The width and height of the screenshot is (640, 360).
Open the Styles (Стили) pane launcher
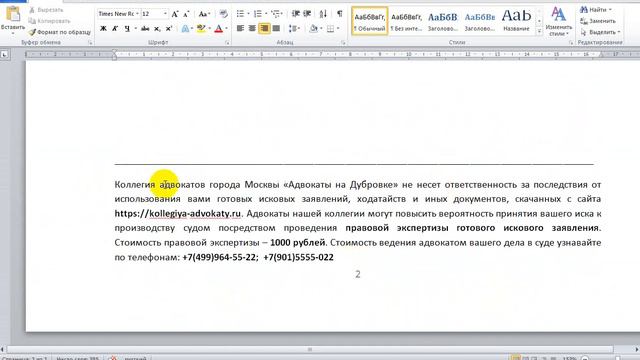tap(571, 42)
